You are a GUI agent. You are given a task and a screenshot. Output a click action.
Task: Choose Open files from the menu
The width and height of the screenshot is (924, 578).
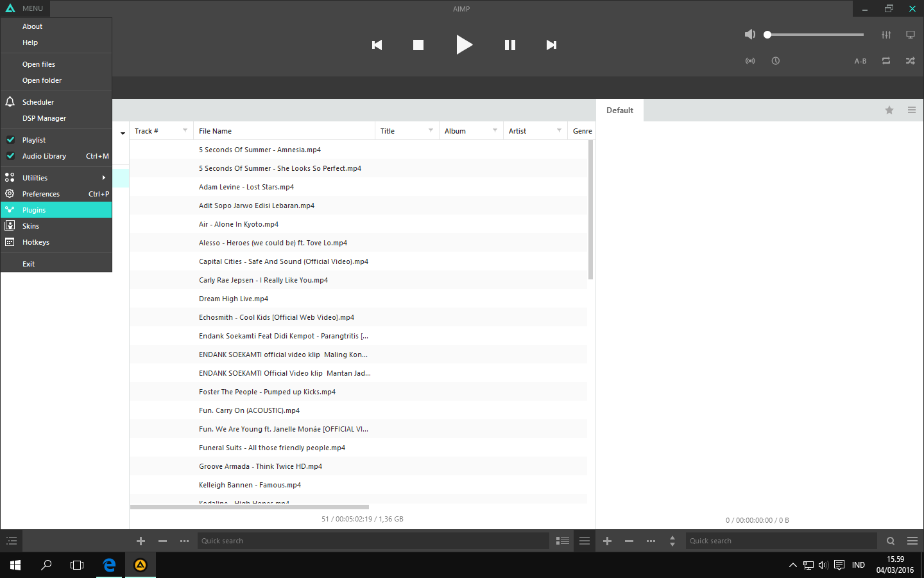pyautogui.click(x=56, y=64)
